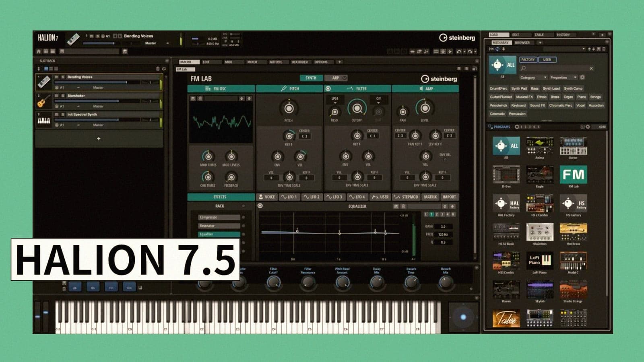The width and height of the screenshot is (644, 362).
Task: Open the FM OSC preset name dropdown field
Action: [x=221, y=99]
